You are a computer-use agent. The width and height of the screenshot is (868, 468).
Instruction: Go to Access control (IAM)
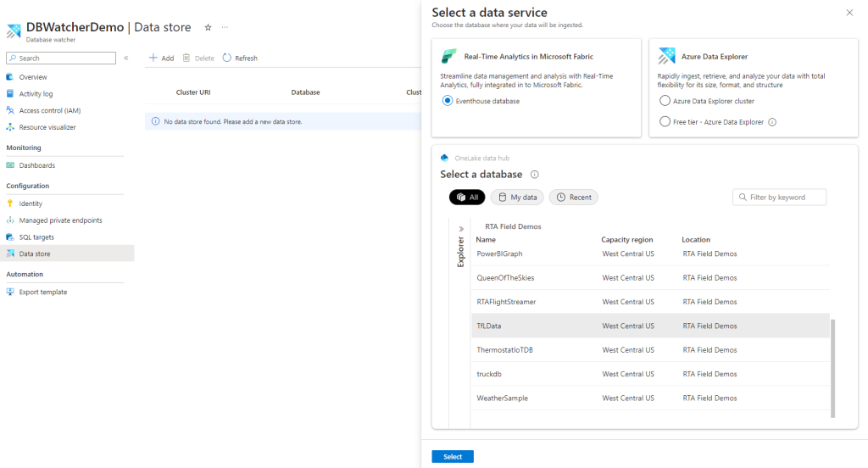(50, 110)
